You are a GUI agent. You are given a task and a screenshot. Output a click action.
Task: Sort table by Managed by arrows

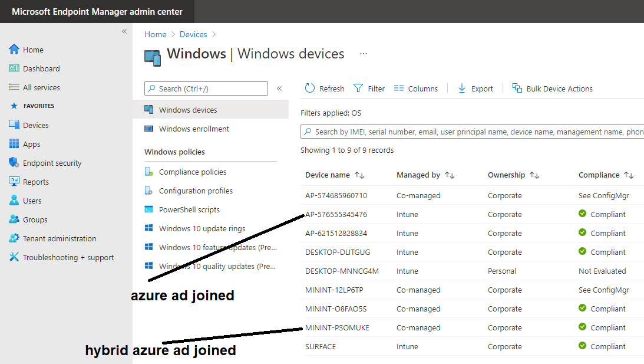coord(450,175)
